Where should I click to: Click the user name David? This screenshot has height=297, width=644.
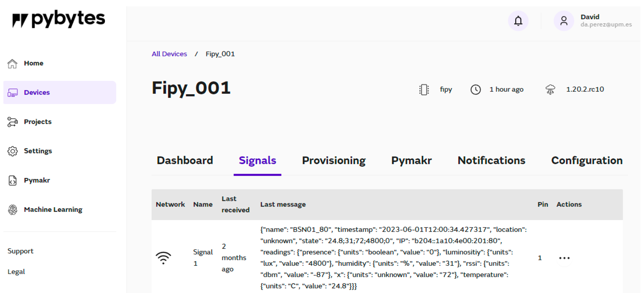590,17
